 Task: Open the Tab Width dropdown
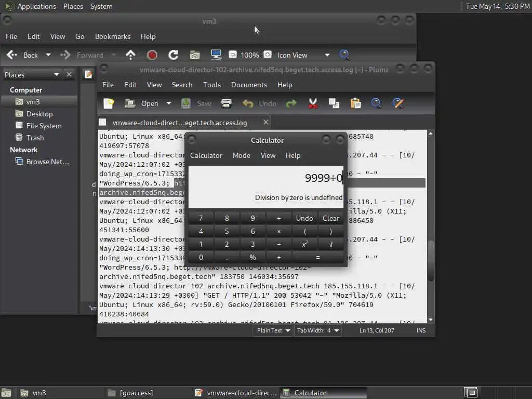pyautogui.click(x=318, y=330)
